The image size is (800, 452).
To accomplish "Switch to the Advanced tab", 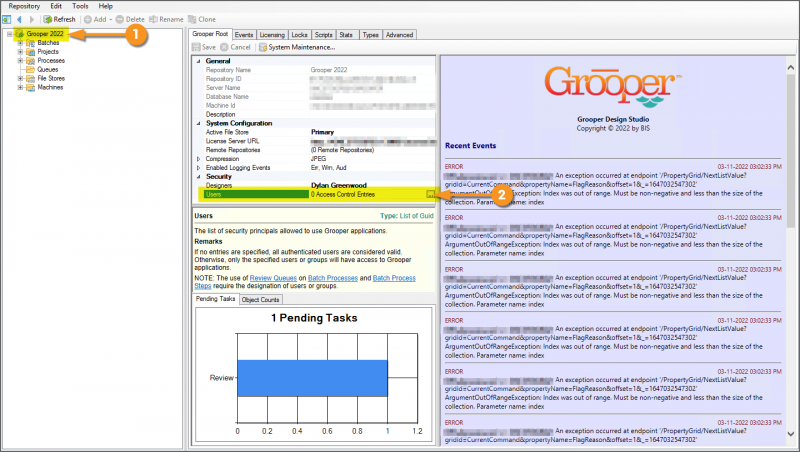I will coord(399,35).
